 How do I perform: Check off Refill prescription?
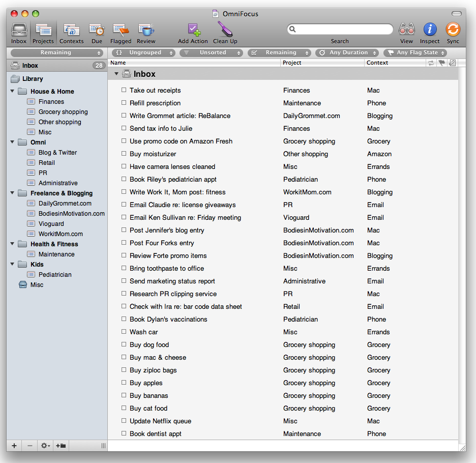pos(124,103)
